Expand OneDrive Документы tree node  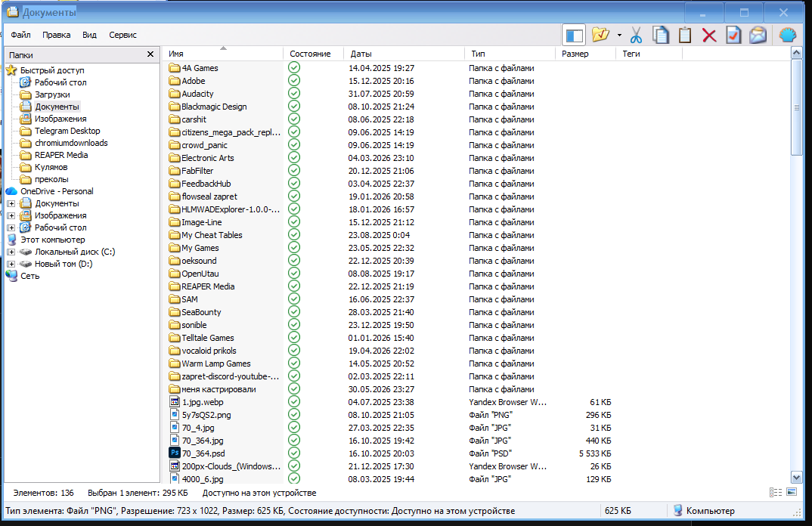(x=11, y=204)
